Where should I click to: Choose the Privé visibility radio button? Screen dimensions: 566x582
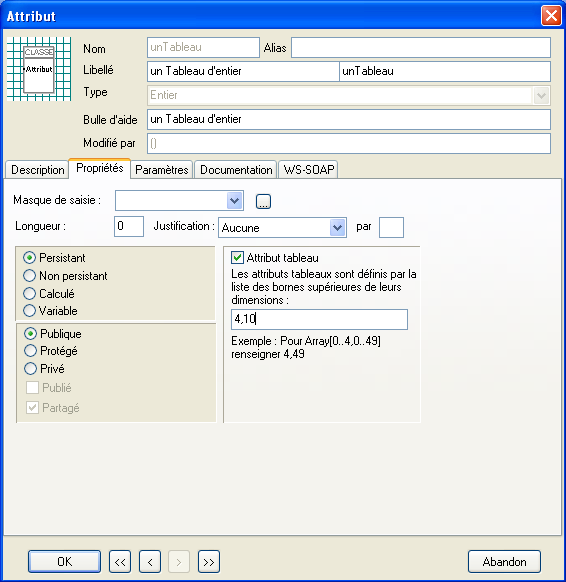[x=30, y=369]
